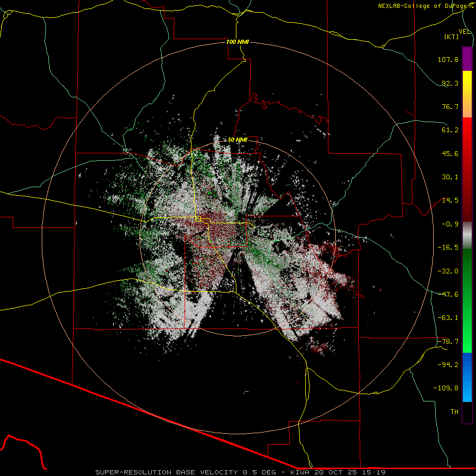Click the 14.5 scale value
Screen dimensions: 476x476
450,200
